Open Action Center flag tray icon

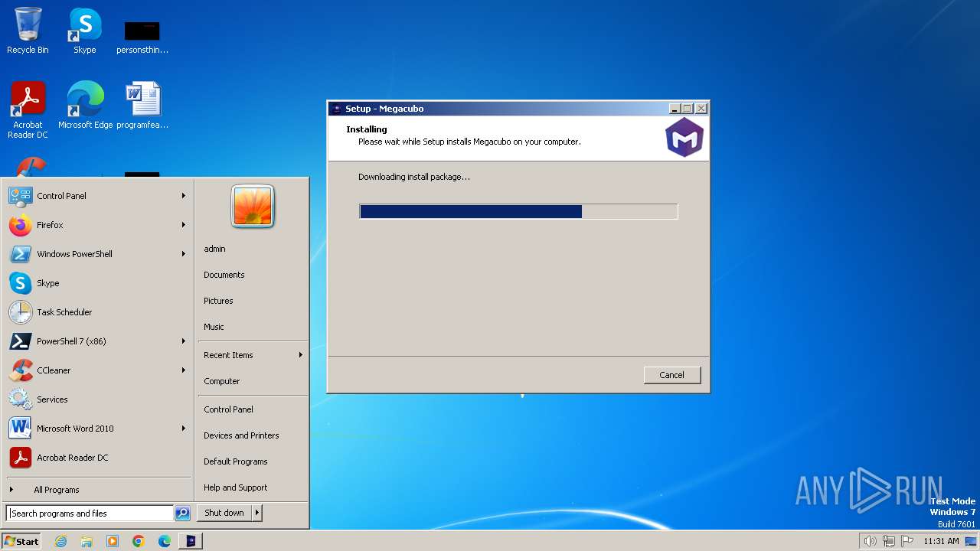(907, 541)
